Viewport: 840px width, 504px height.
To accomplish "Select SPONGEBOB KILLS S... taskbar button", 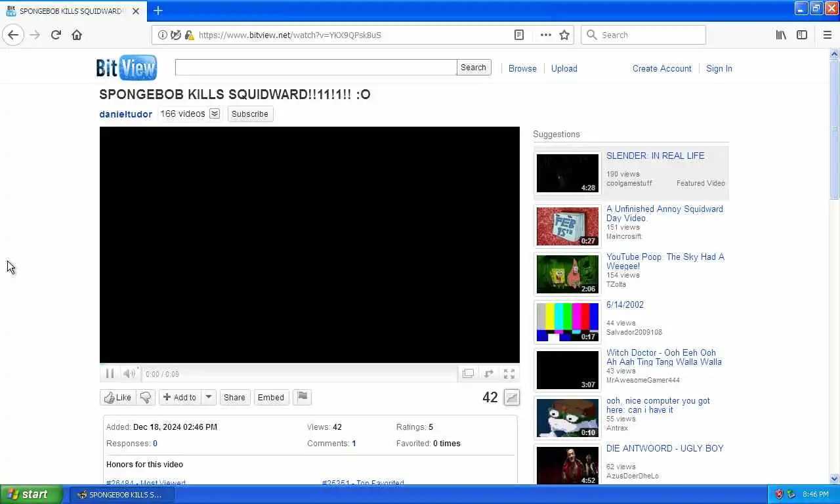I will [122, 495].
